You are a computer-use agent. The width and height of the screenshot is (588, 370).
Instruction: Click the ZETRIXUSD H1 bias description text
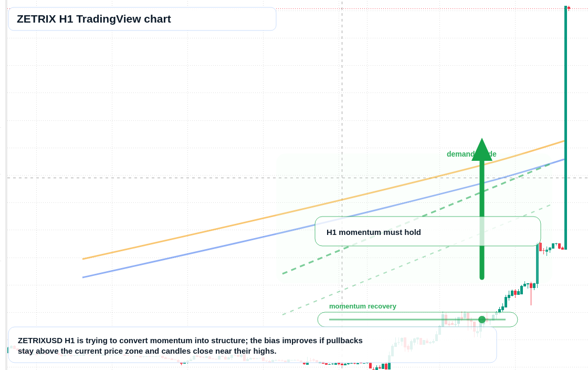click(190, 346)
